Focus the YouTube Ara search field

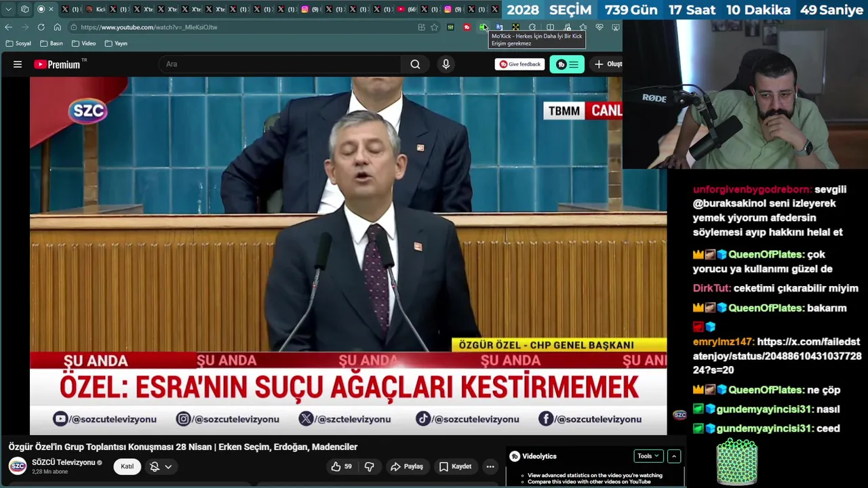278,64
